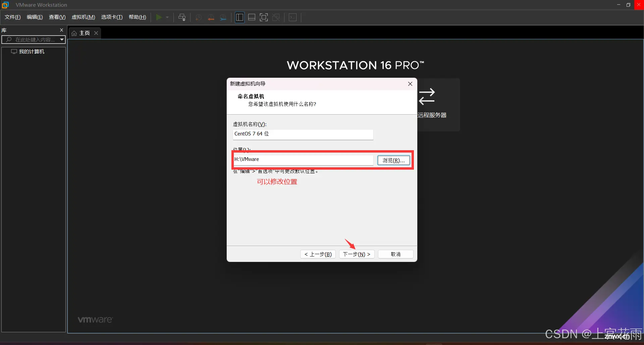644x345 pixels.
Task: Click the console view toolbar icon
Action: click(293, 17)
